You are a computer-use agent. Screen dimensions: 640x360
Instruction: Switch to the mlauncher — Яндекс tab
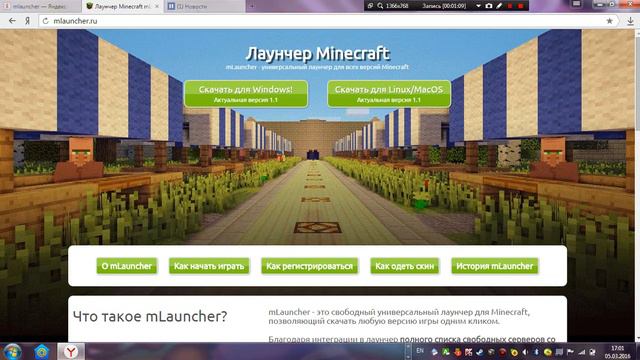tap(40, 6)
